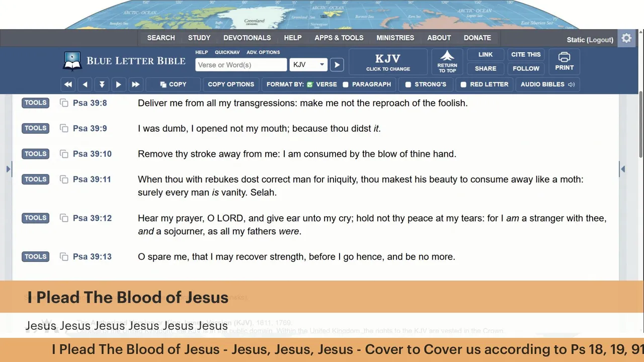
Task: Copy verse Psa 39:12 icon
Action: (64, 218)
